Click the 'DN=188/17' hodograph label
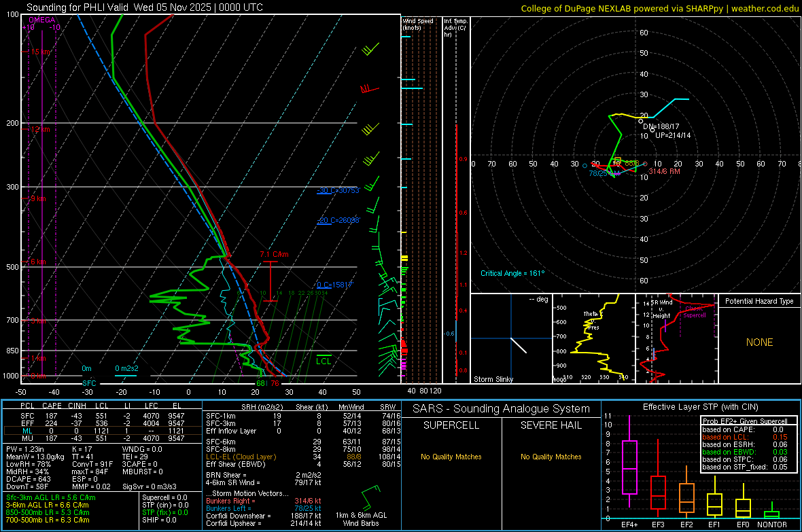This screenshot has width=802, height=532. coord(661,126)
